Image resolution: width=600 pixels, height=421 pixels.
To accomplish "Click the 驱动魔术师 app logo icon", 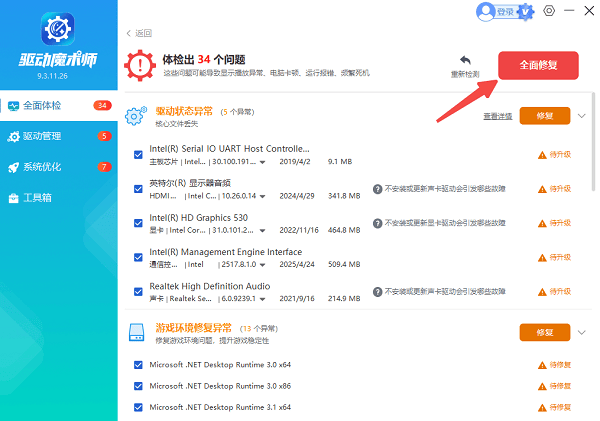I will click(x=58, y=29).
